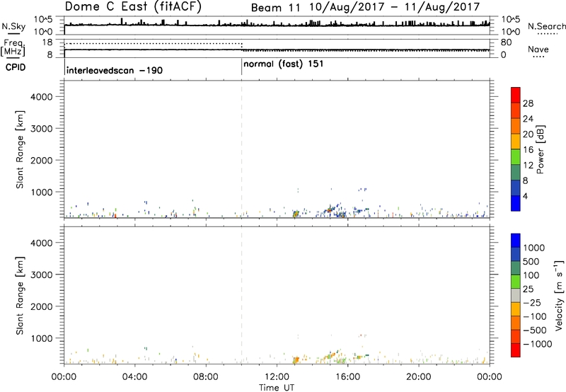566x392 pixels.
Task: Click the '08:00' time axis tick label
Action: pyautogui.click(x=206, y=377)
